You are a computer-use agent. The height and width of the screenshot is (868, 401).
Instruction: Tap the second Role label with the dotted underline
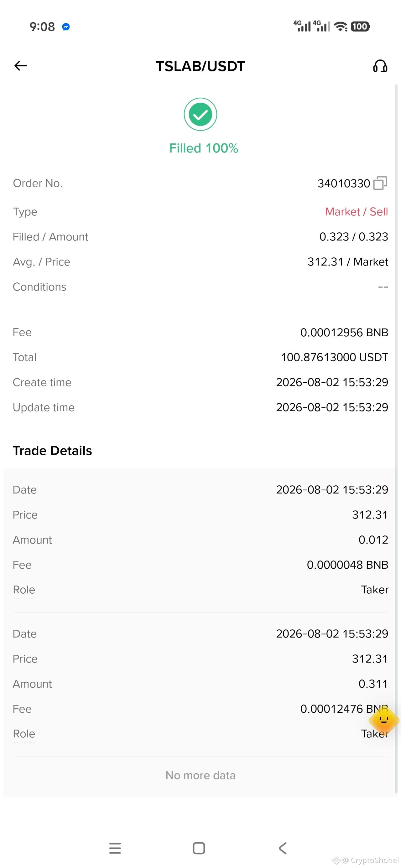24,734
